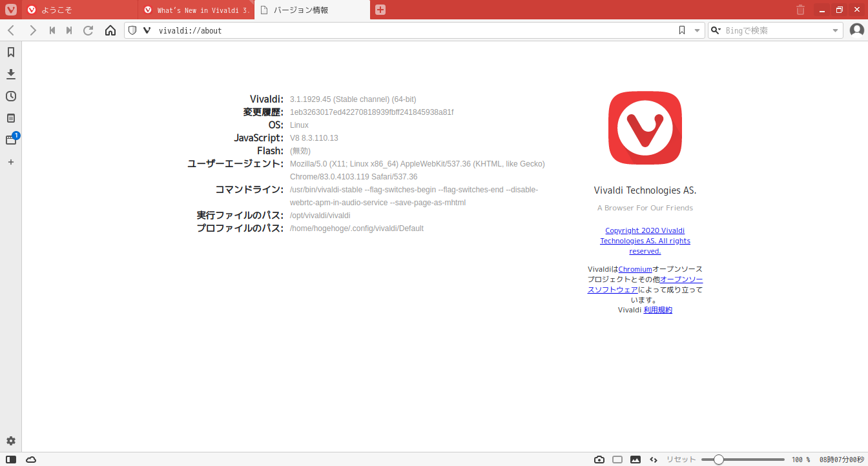
Task: Expand the address bar history dropdown
Action: 697,30
